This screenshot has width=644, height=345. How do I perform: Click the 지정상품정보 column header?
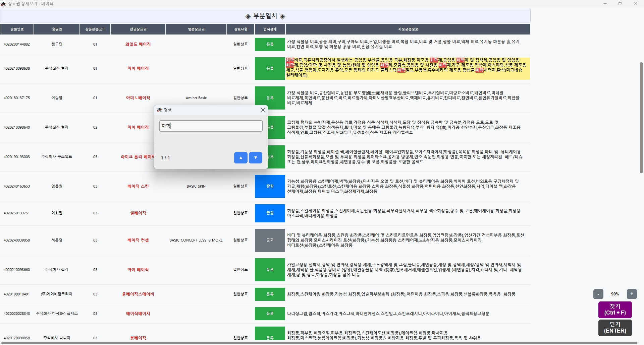408,29
